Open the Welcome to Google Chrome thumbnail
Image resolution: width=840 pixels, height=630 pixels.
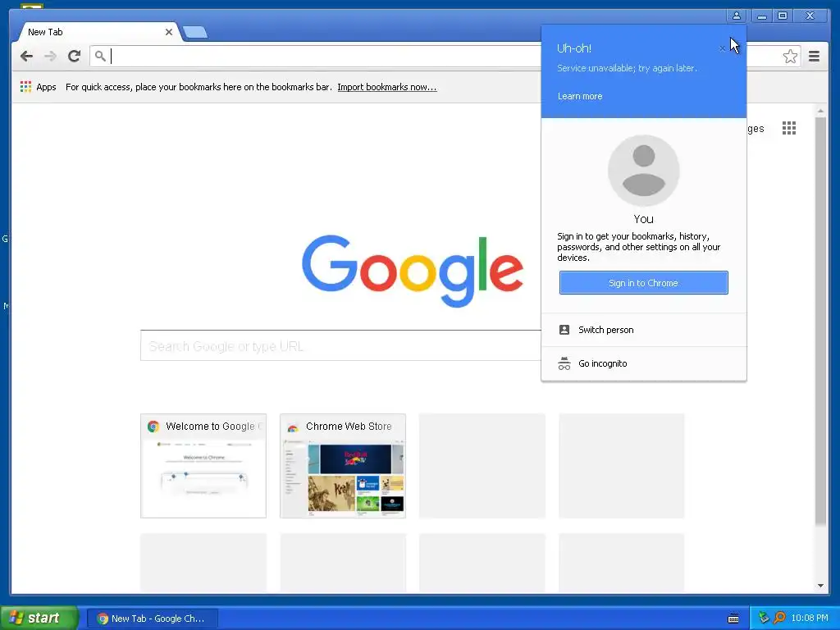tap(203, 466)
